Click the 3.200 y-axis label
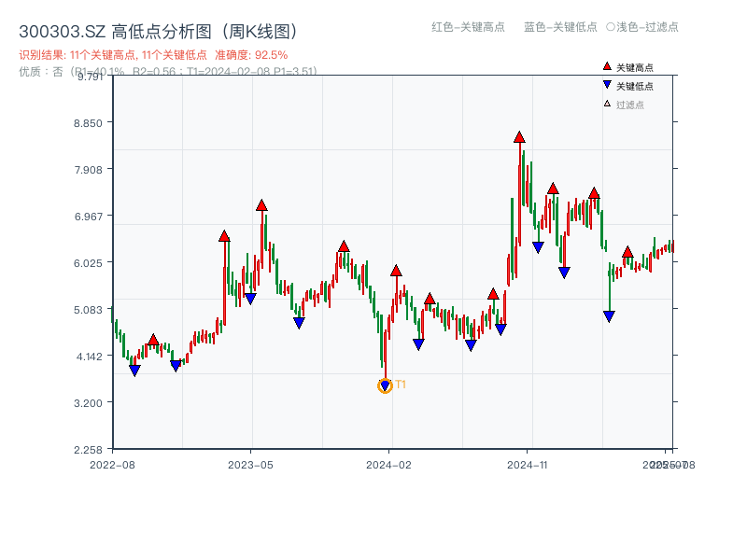 point(88,403)
